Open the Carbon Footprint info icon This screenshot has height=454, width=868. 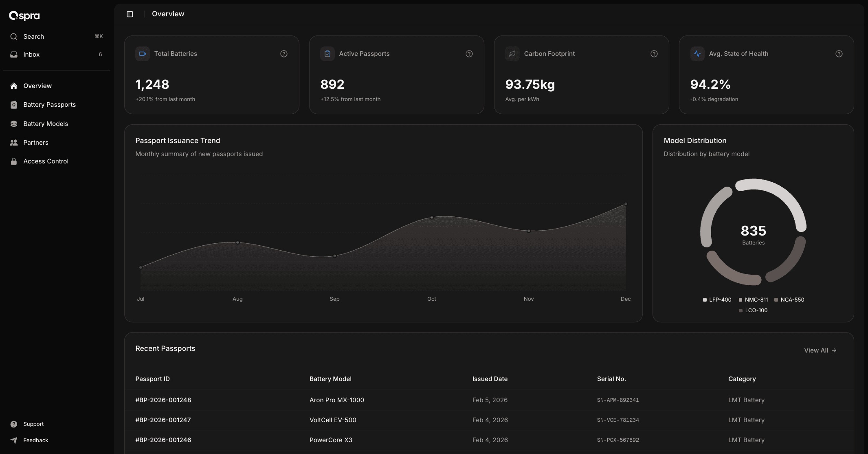pos(654,53)
